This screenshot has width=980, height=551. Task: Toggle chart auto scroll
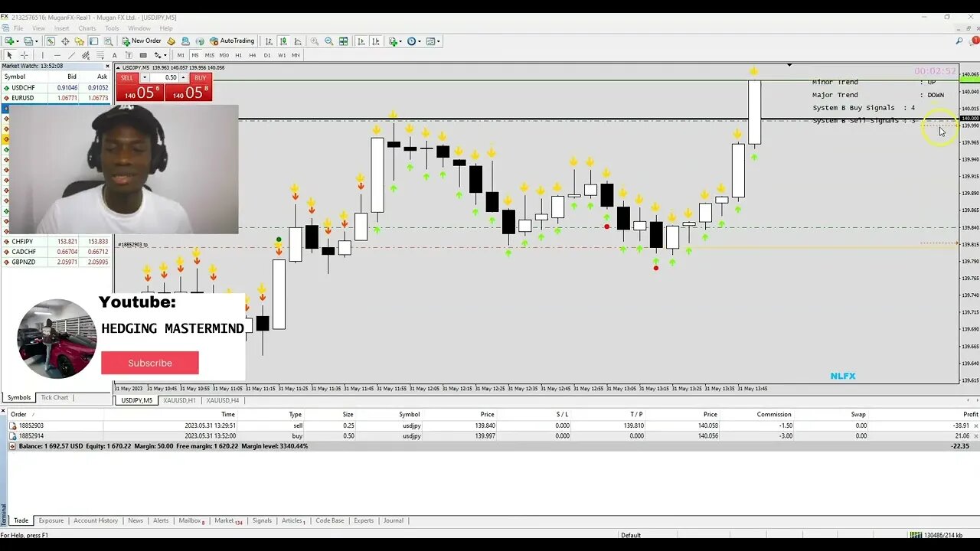click(361, 41)
